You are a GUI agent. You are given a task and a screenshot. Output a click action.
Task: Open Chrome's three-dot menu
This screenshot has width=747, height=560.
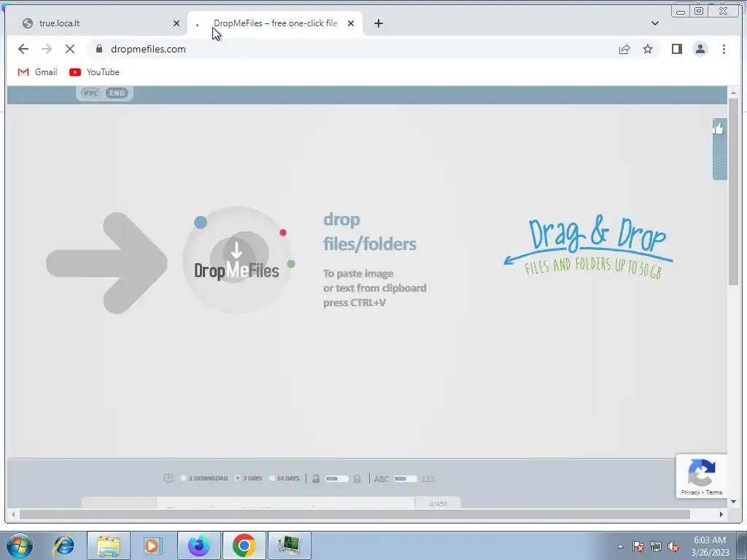coord(724,49)
